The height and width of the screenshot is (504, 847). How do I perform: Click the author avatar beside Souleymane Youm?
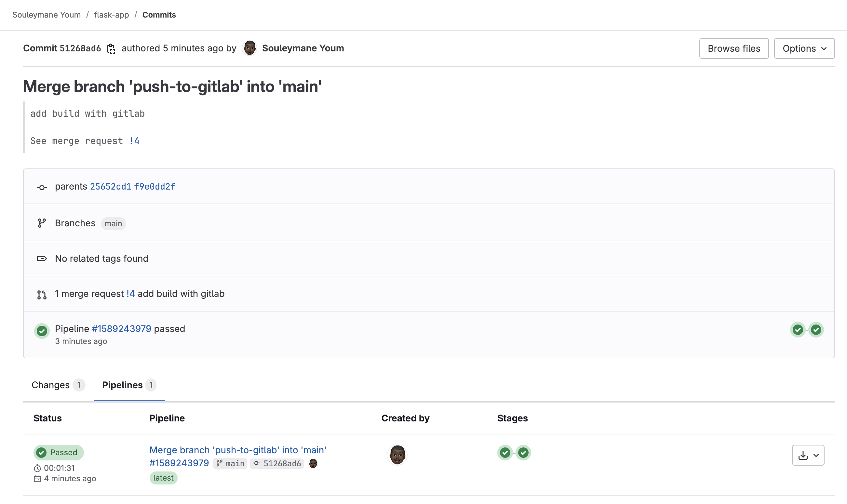pyautogui.click(x=250, y=48)
